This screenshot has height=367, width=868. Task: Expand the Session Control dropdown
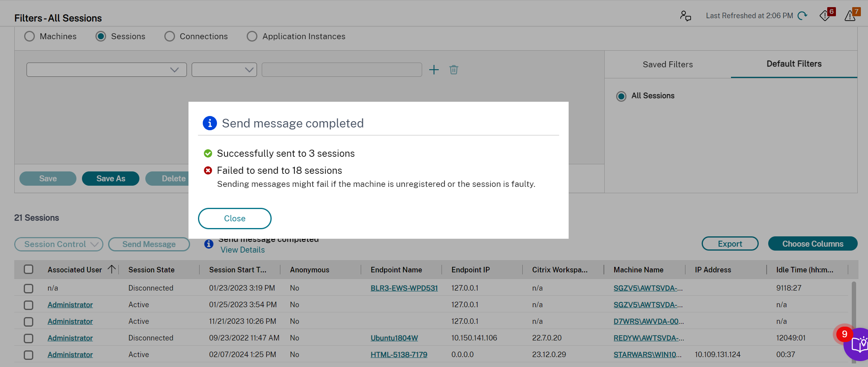coord(59,244)
